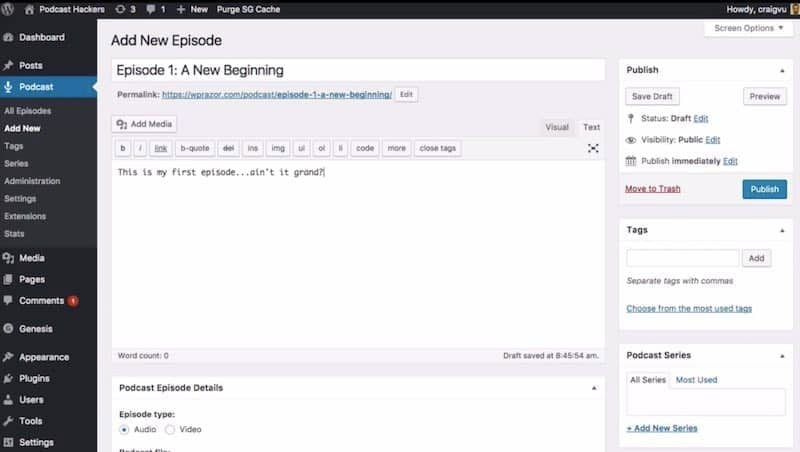Click the Publish button
This screenshot has width=800, height=452.
(764, 189)
